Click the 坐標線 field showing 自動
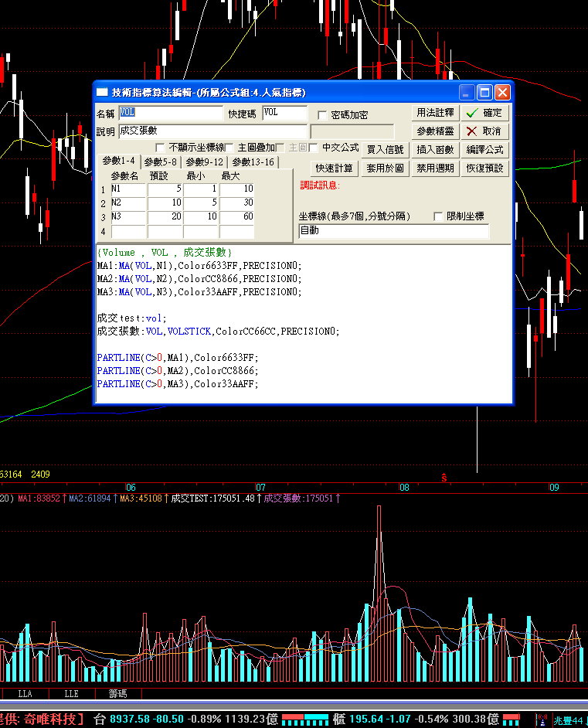The width and height of the screenshot is (588, 728). coord(393,231)
